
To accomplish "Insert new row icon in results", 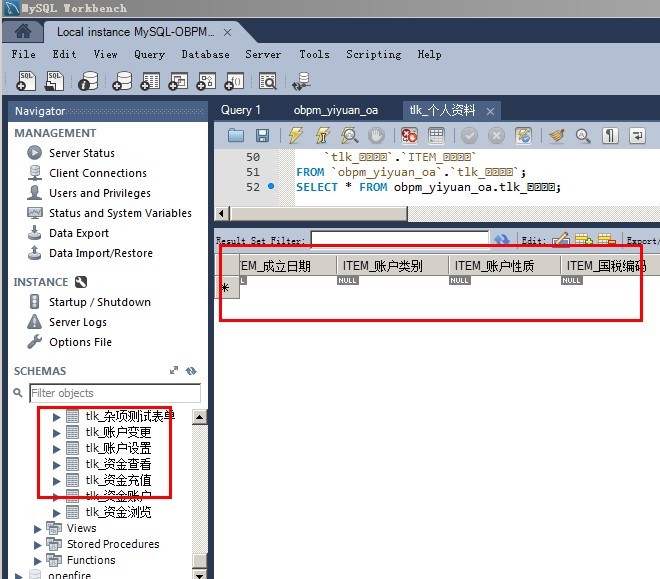I will click(584, 239).
